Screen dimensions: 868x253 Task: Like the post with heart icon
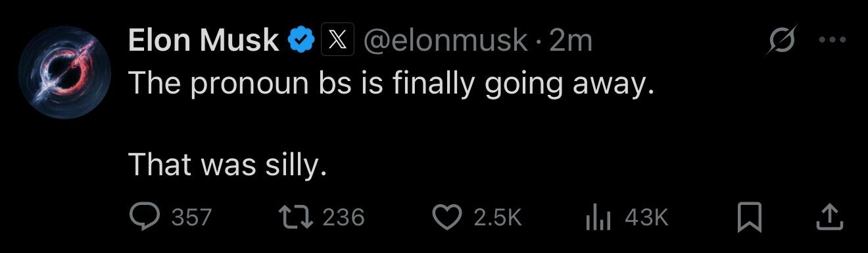448,217
